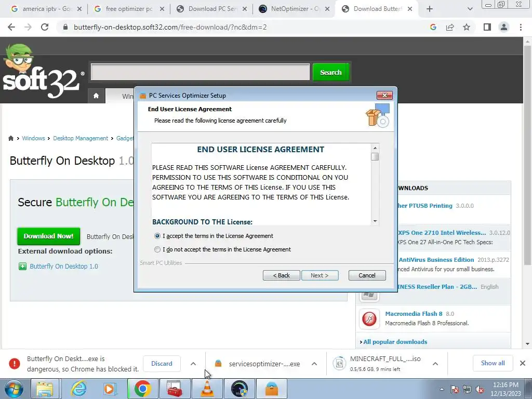Click the NetOptimizer speedometer taskbar icon
Image resolution: width=532 pixels, height=399 pixels.
[240, 389]
